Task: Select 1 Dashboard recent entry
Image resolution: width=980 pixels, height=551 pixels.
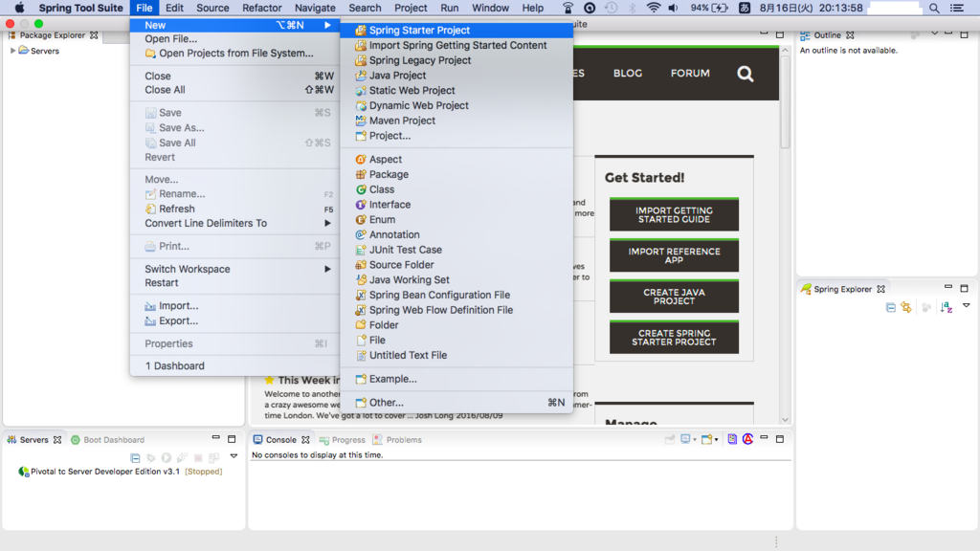Action: pyautogui.click(x=234, y=365)
